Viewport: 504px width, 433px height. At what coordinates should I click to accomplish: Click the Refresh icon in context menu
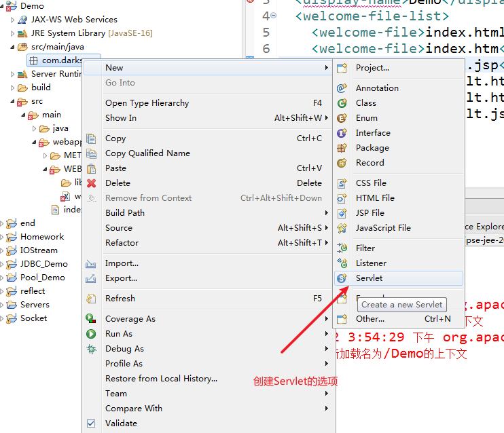point(91,299)
